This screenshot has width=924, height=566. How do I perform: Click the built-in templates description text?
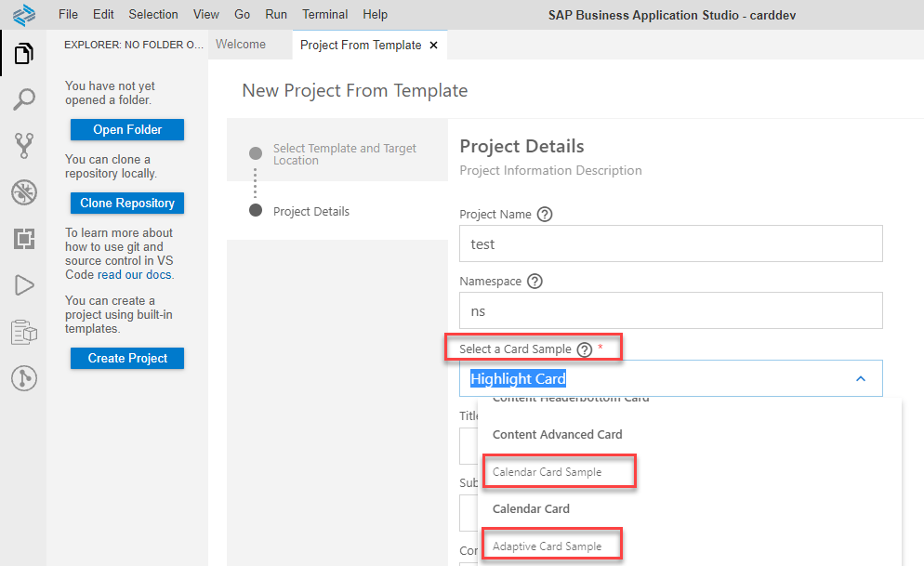tap(118, 314)
